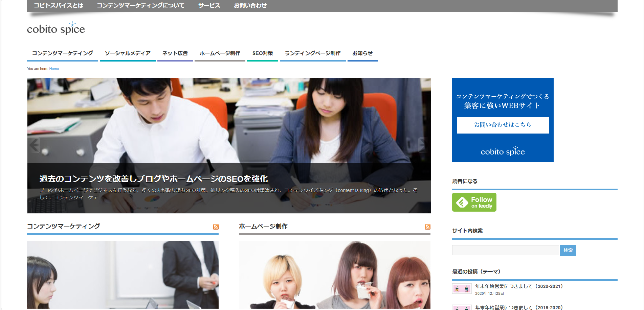Click お問い合わせはこちら button in blue banner
This screenshot has height=310, width=644.
[503, 125]
